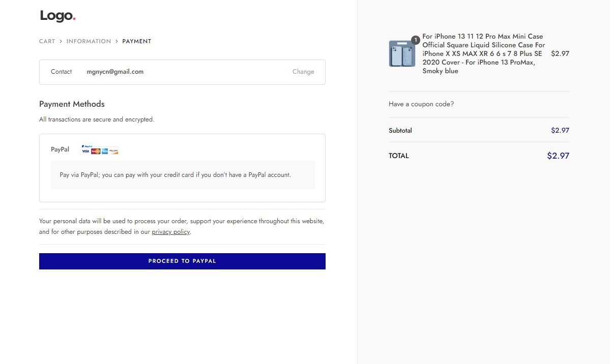610x364 pixels.
Task: Click the quantity badge on product image
Action: tap(416, 40)
